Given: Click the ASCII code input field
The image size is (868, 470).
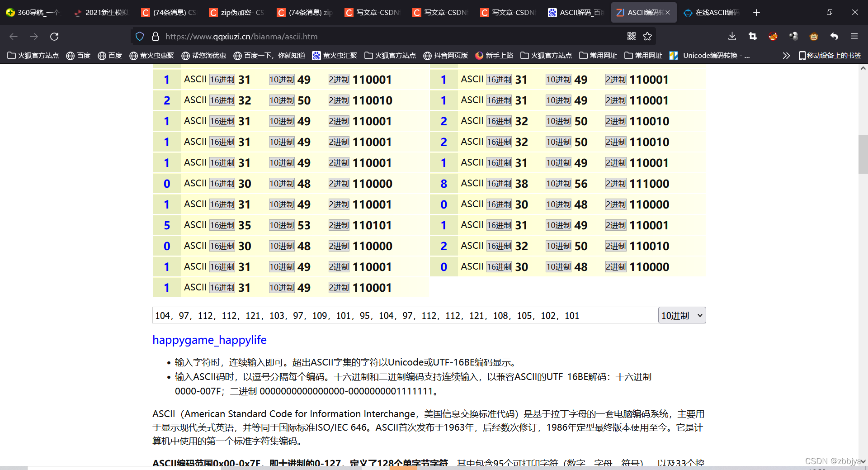Looking at the screenshot, I should click(405, 315).
